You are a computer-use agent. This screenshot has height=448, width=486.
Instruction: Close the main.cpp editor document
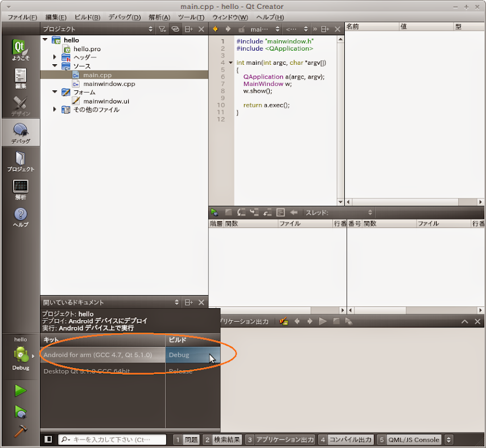[x=337, y=29]
